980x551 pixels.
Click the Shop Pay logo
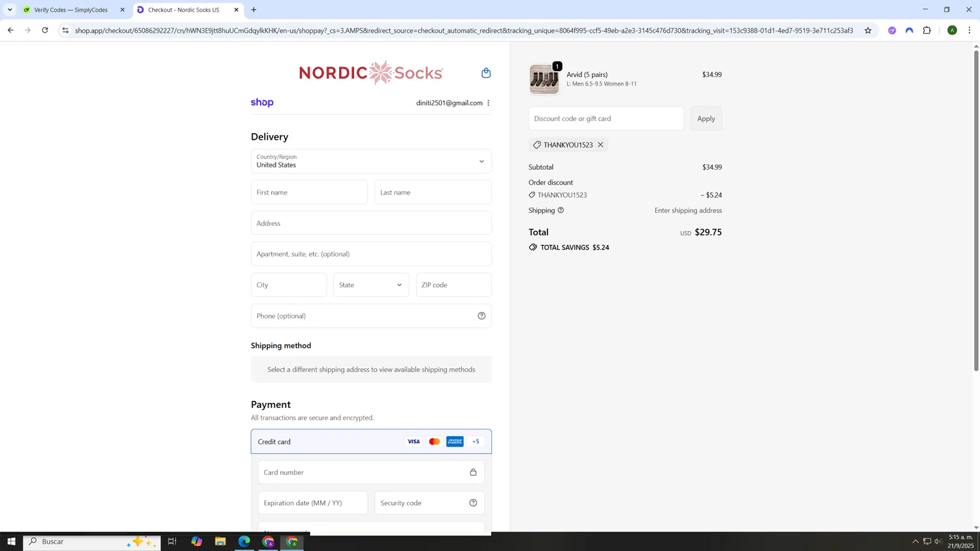point(262,102)
